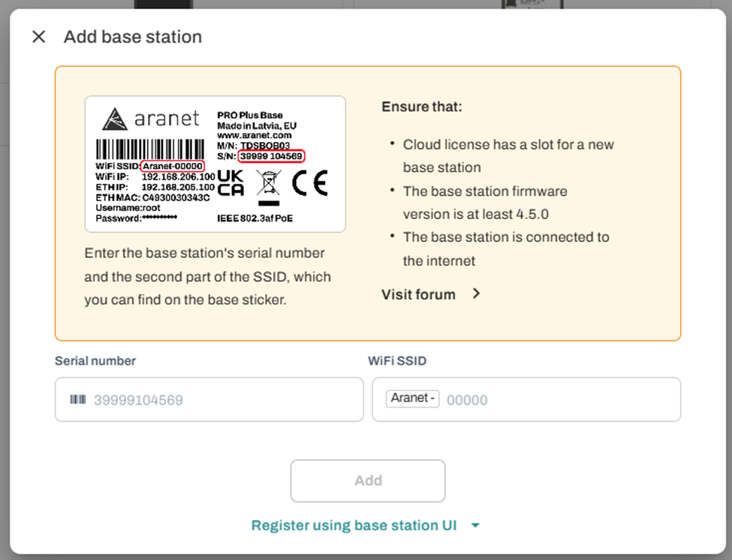Click the barcode icon in Serial number field
Image resolution: width=732 pixels, height=560 pixels.
(78, 400)
